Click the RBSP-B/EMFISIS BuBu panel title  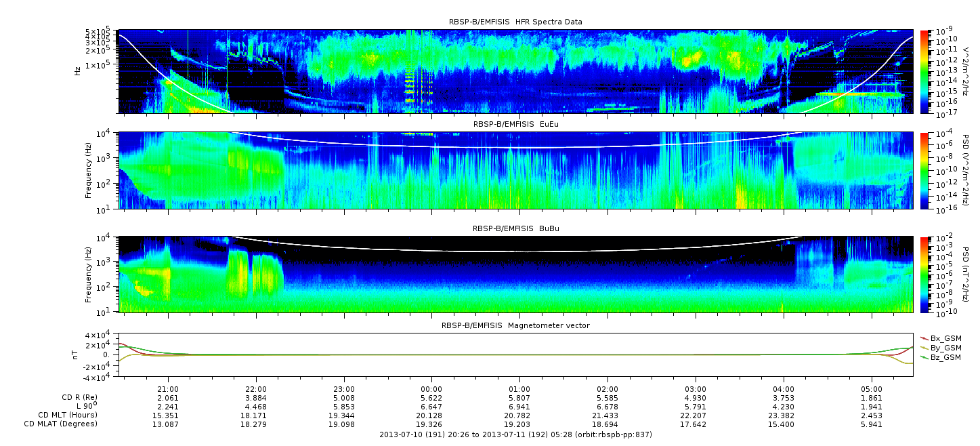515,229
